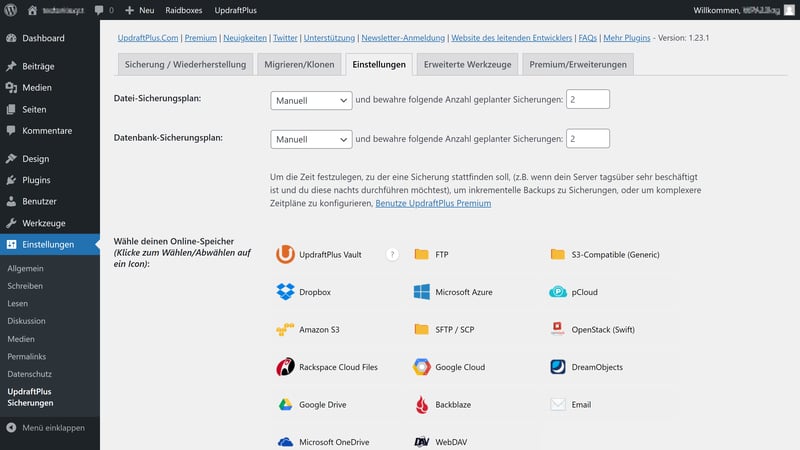
Task: Open the FAQs link at the top
Action: pos(587,38)
